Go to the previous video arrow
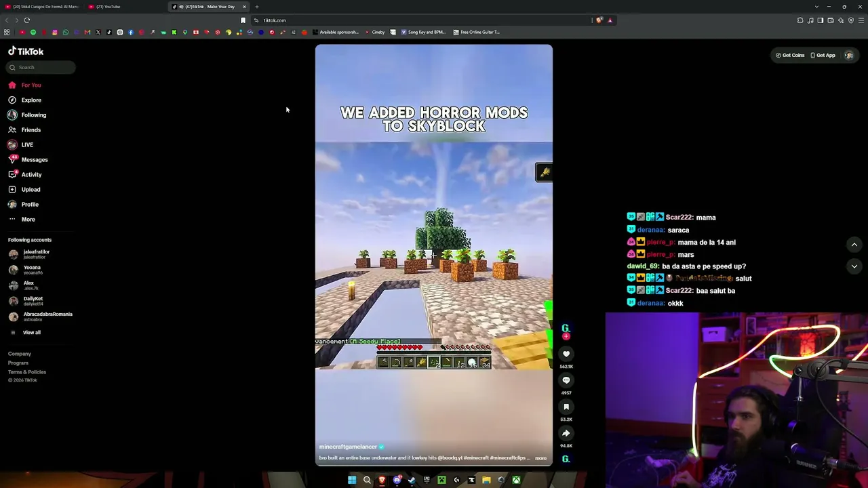This screenshot has height=488, width=868. click(x=854, y=245)
